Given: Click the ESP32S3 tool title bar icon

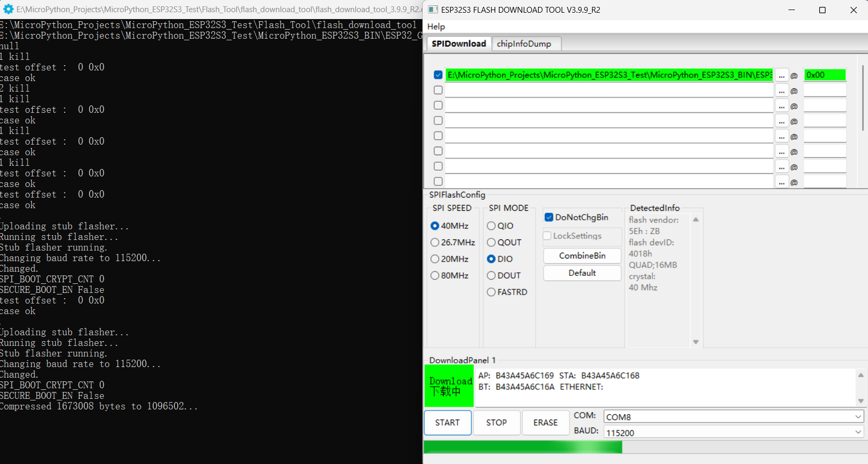Looking at the screenshot, I should tap(433, 10).
